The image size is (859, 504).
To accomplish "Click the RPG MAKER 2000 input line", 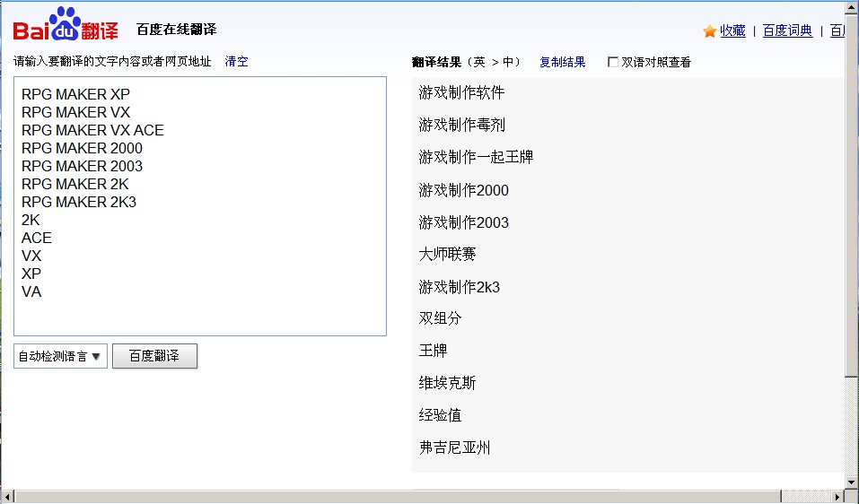I will 82,148.
